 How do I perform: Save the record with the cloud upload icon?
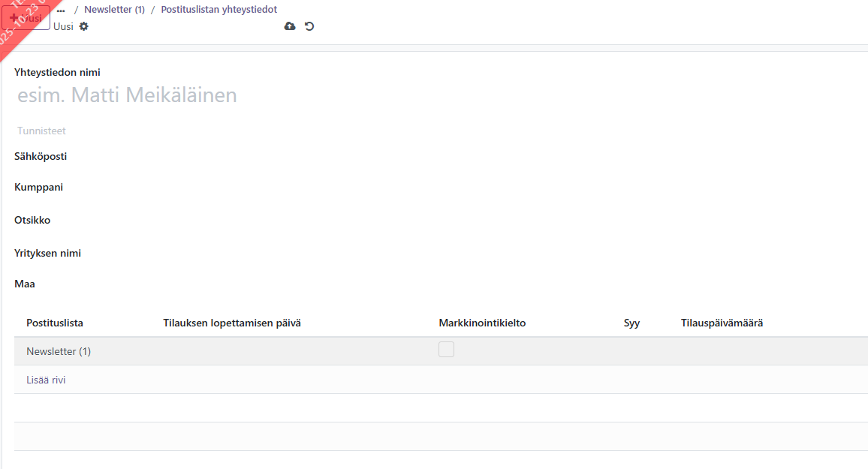[x=290, y=26]
